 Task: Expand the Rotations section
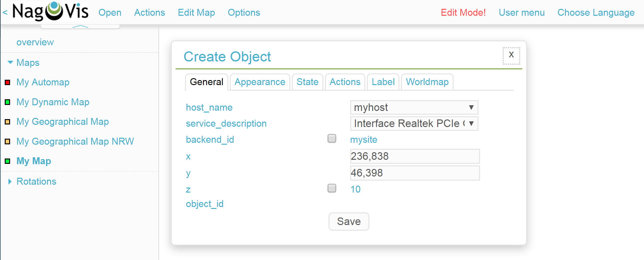pyautogui.click(x=10, y=182)
